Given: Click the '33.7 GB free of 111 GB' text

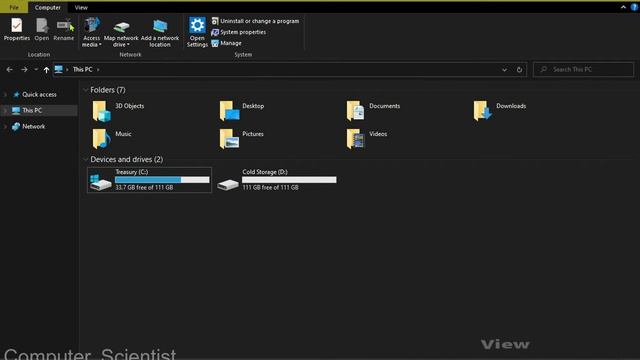Looking at the screenshot, I should click(x=144, y=187).
